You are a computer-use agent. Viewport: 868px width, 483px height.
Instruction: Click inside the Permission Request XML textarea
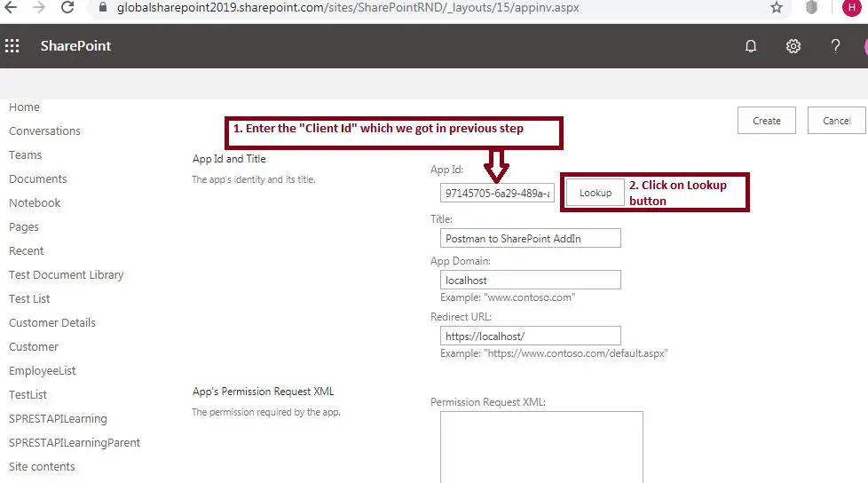(541, 447)
